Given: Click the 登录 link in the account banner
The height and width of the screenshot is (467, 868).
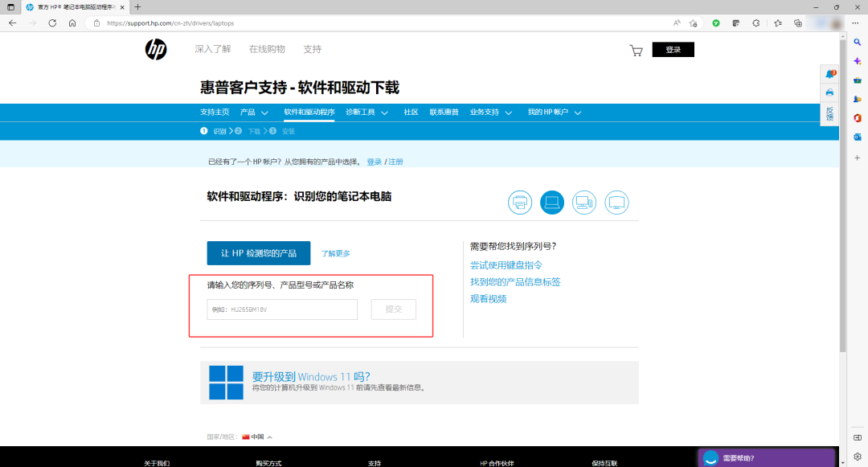Looking at the screenshot, I should [x=375, y=162].
